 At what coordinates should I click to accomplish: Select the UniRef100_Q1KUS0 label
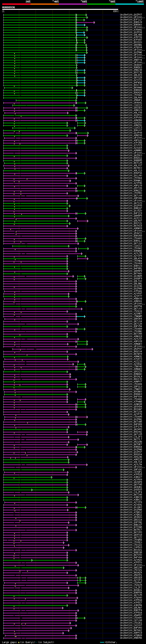[131, 123]
